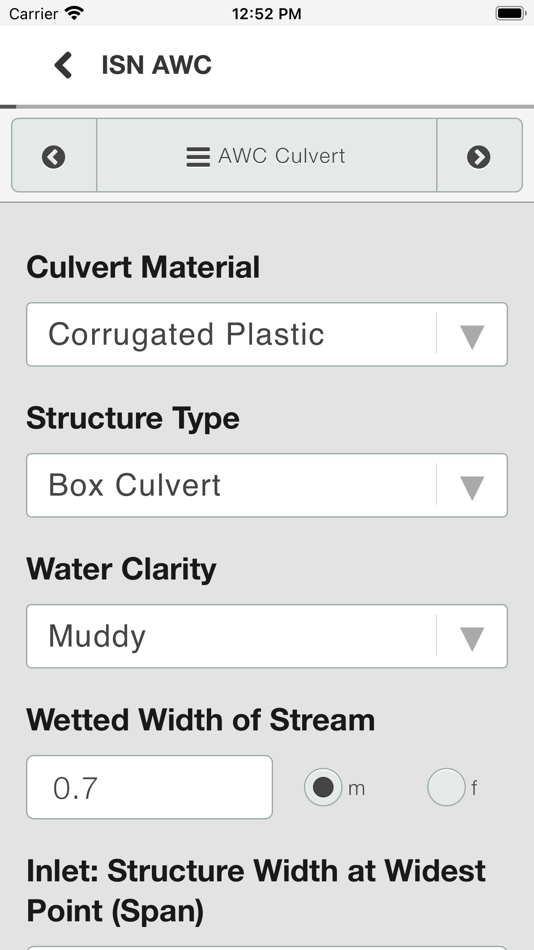534x950 pixels.
Task: Go to next section with right arrow
Action: [x=479, y=156]
